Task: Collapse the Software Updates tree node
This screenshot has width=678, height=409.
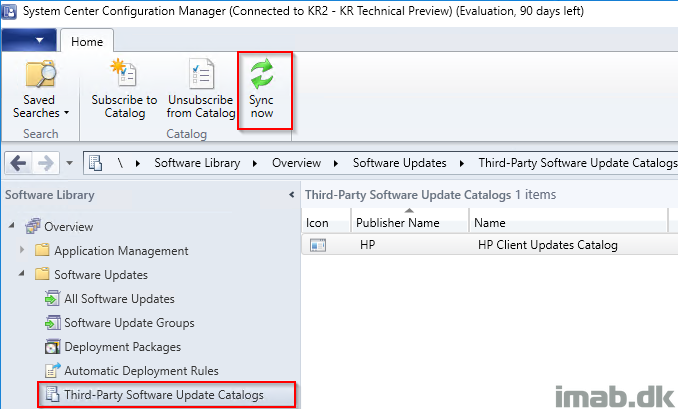Action: (22, 274)
